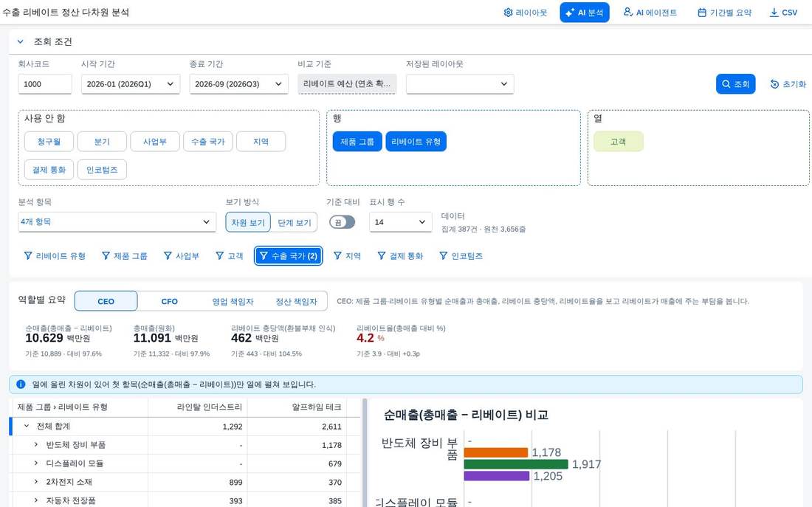The image size is (812, 507).
Task: Click the info icon in the notice banner
Action: pos(21,384)
